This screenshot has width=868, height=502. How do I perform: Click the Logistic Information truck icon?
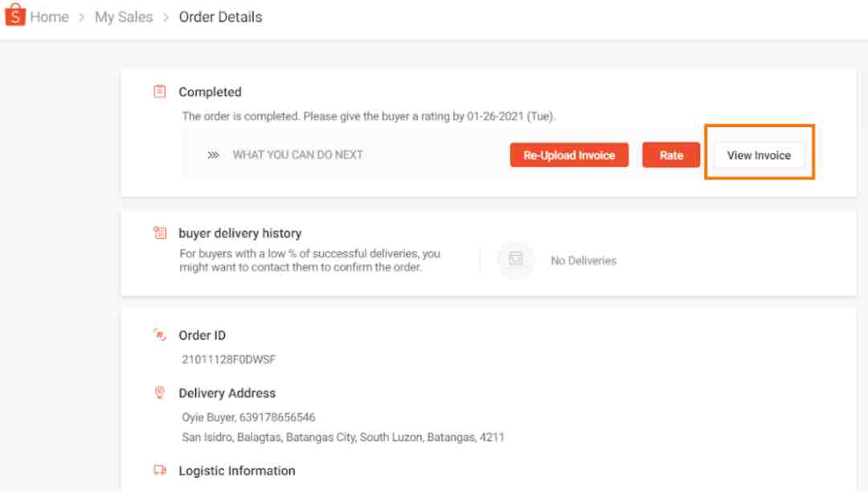point(159,470)
